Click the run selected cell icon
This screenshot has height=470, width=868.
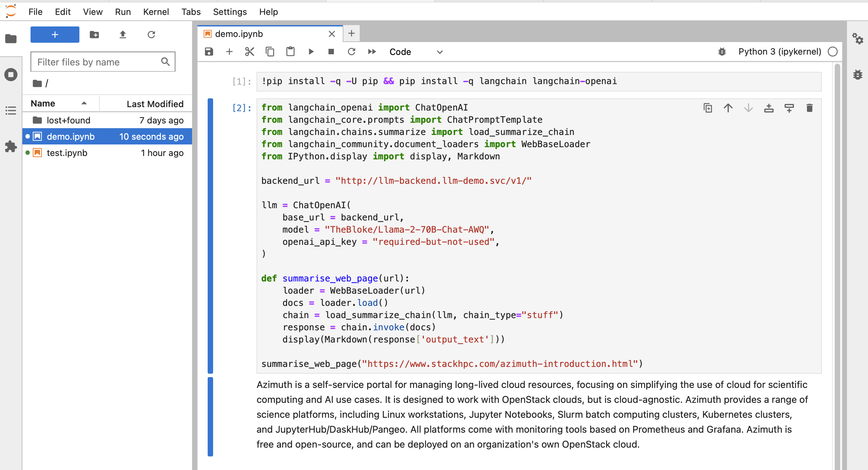coord(311,52)
